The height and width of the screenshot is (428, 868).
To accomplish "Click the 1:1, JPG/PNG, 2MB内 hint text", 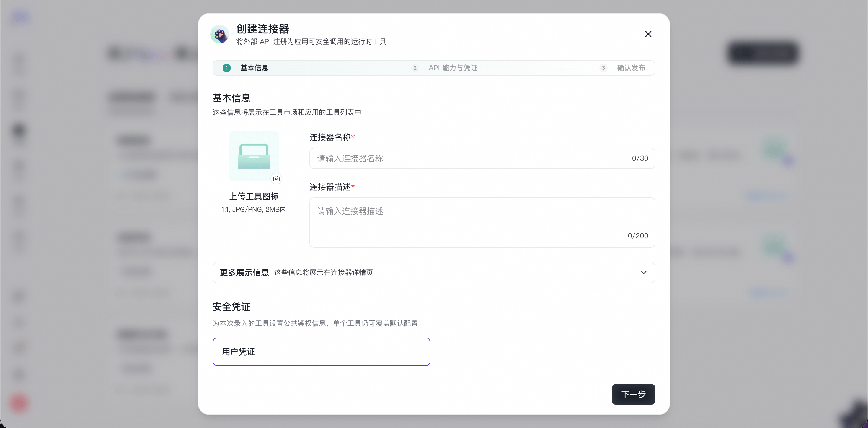I will click(x=254, y=210).
